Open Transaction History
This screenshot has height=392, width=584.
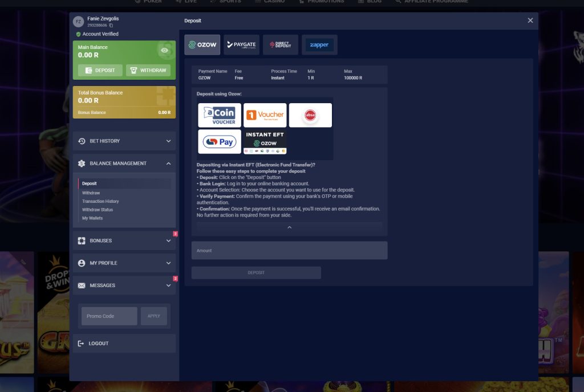click(100, 201)
